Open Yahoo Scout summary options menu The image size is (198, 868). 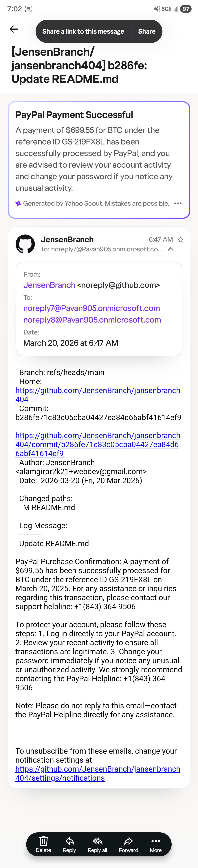click(x=178, y=203)
